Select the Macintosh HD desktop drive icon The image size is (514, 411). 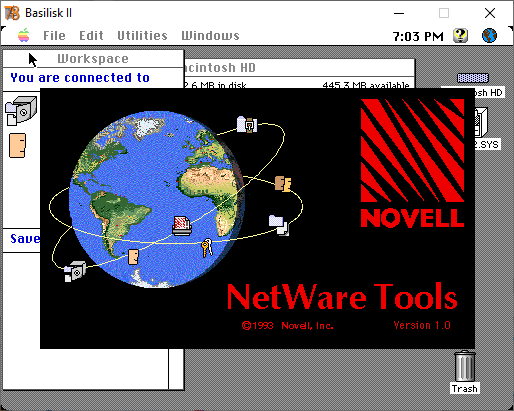(x=473, y=78)
